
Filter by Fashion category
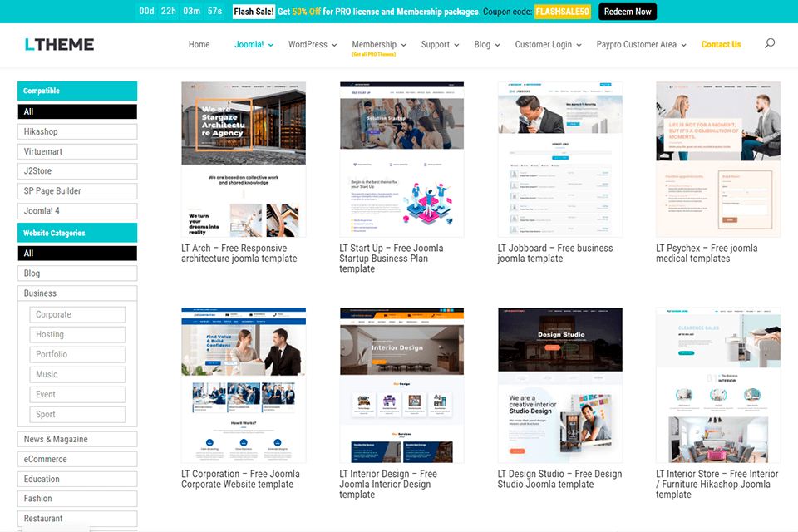[77, 499]
